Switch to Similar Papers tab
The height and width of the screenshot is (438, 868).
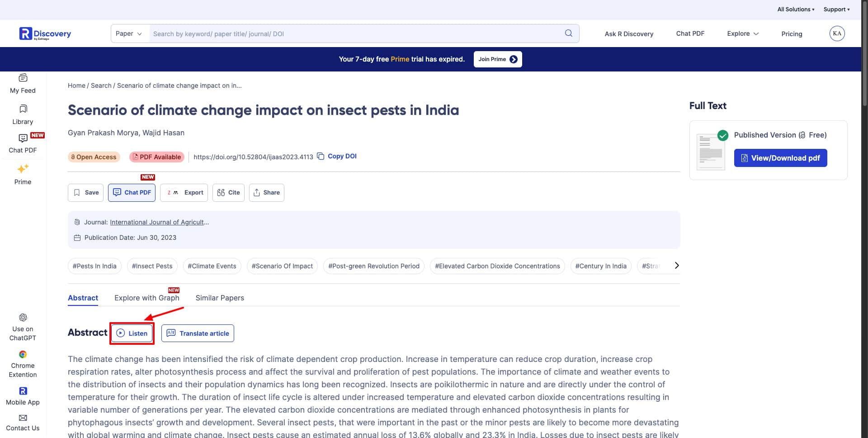[x=220, y=298]
